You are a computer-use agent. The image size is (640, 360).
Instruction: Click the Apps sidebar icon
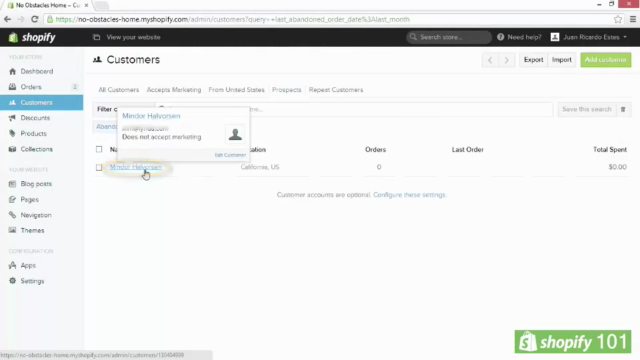coord(13,266)
